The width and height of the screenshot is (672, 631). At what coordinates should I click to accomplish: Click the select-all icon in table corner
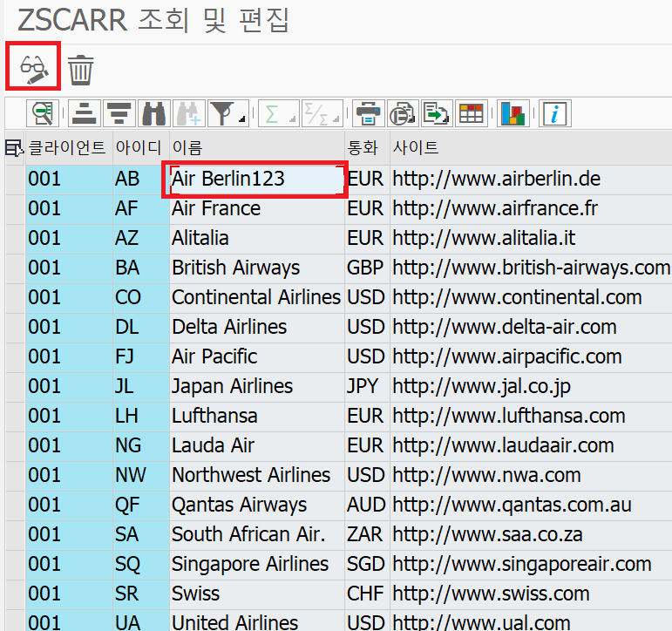[15, 148]
